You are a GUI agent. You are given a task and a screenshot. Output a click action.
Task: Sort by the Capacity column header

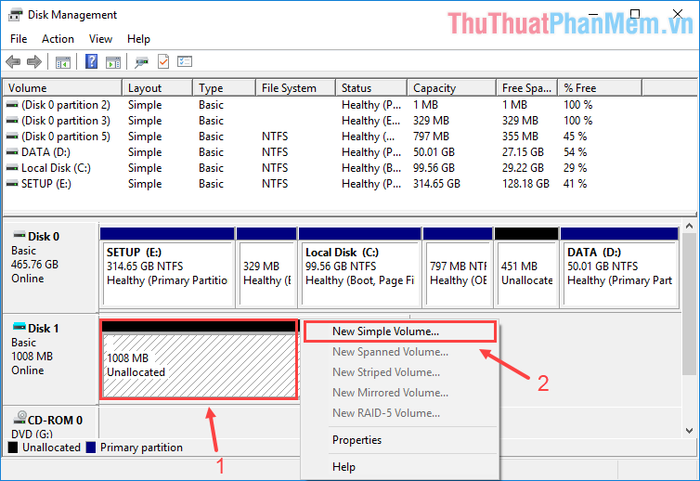click(452, 88)
